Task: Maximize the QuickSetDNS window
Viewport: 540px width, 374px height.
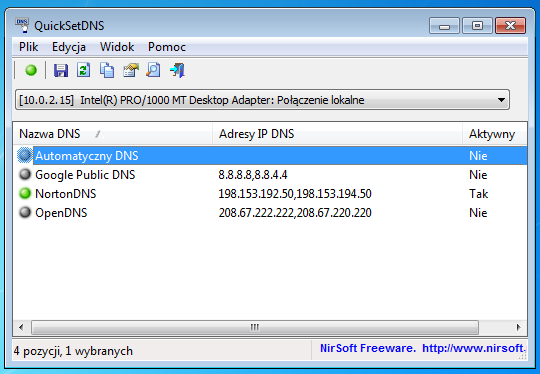Action: coord(477,26)
